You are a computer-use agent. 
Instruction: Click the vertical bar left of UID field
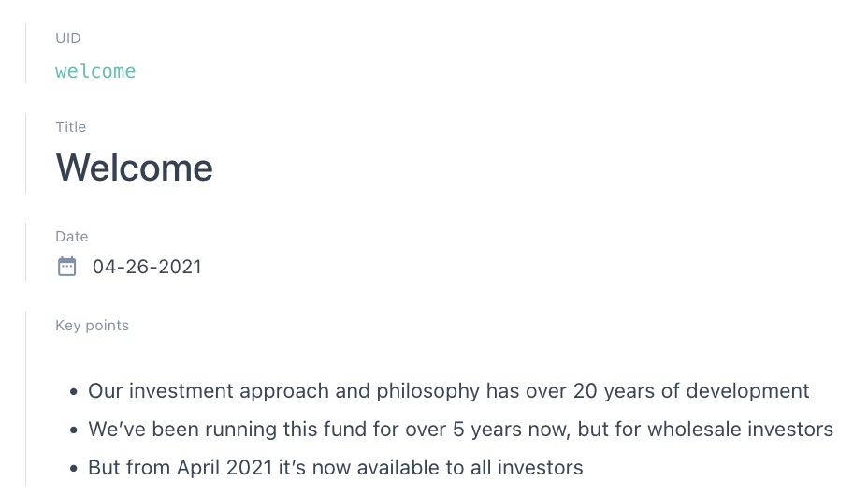(26, 53)
